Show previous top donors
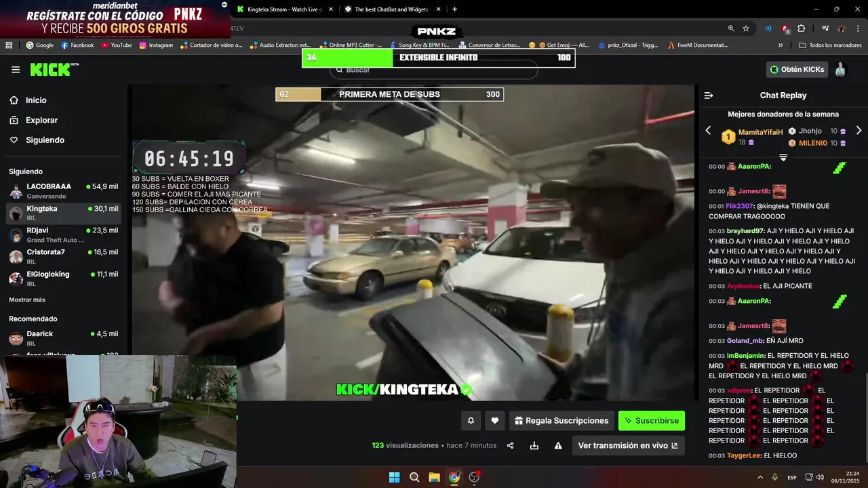This screenshot has width=868, height=488. point(709,130)
